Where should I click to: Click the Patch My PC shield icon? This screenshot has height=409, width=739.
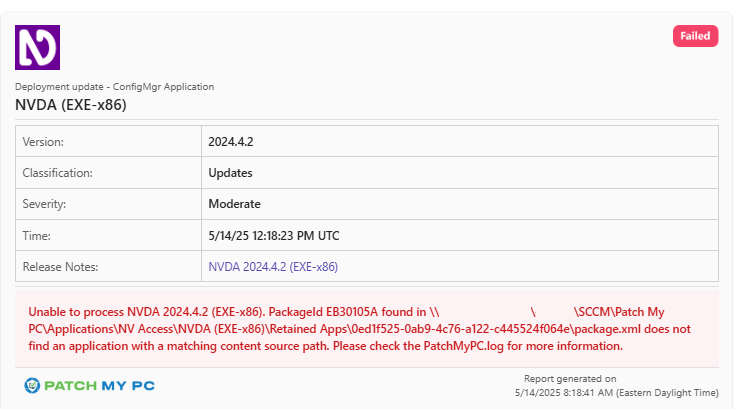click(32, 385)
